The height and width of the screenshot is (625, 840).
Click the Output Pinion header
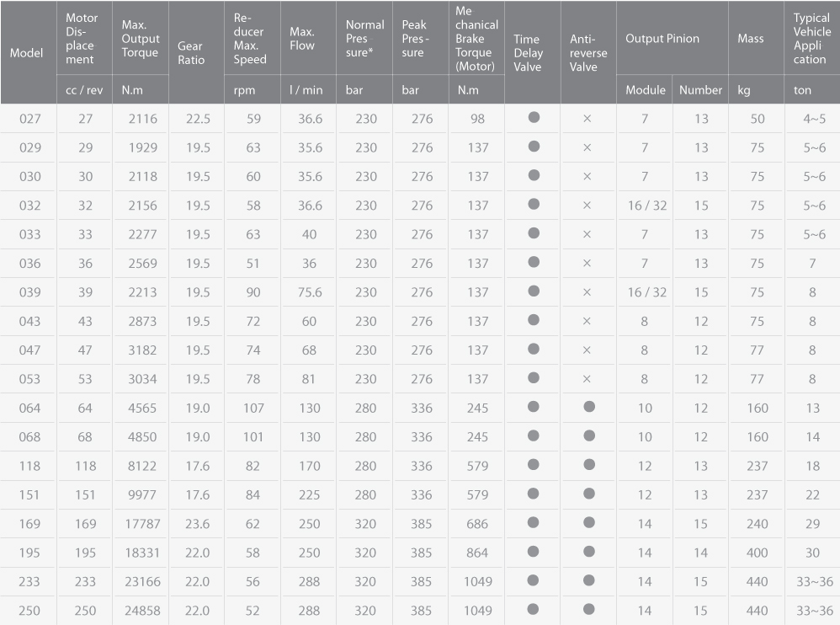click(x=662, y=39)
